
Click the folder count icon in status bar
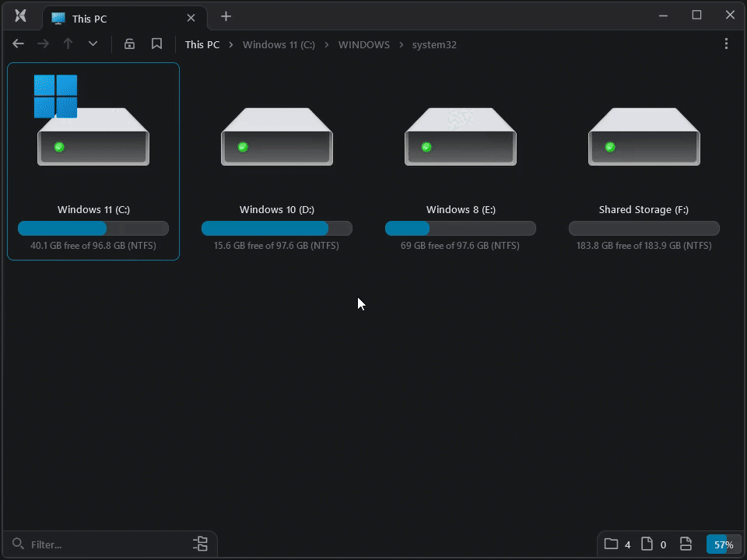click(x=611, y=544)
